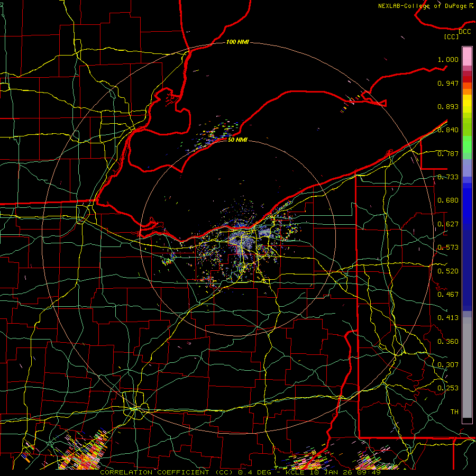The height and width of the screenshot is (476, 476).
Task: Select the 0.840 scale value
Action: point(448,130)
